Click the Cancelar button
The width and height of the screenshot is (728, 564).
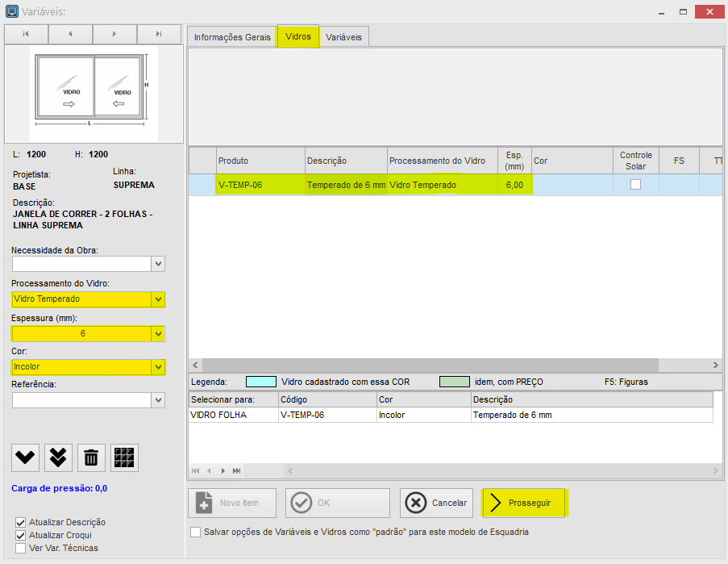[x=436, y=503]
